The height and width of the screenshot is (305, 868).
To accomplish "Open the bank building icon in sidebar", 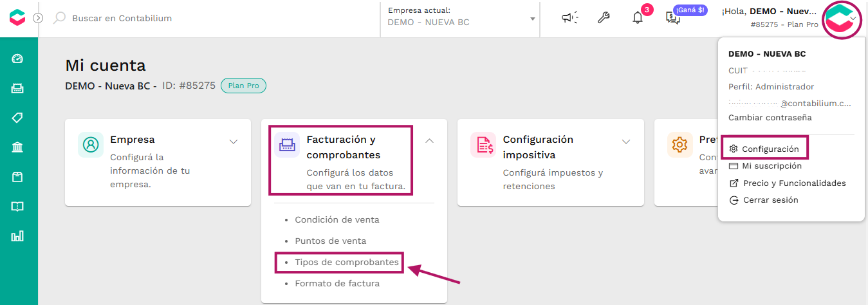I will coord(17,147).
